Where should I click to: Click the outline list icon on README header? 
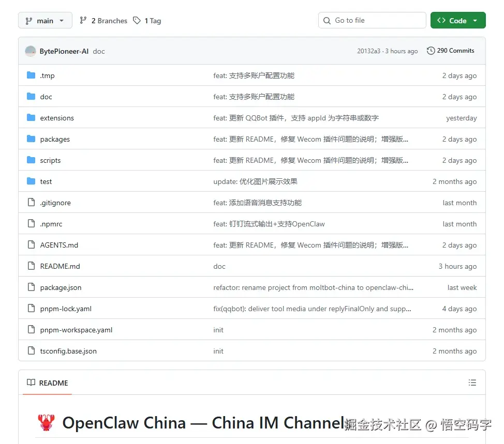coord(472,382)
